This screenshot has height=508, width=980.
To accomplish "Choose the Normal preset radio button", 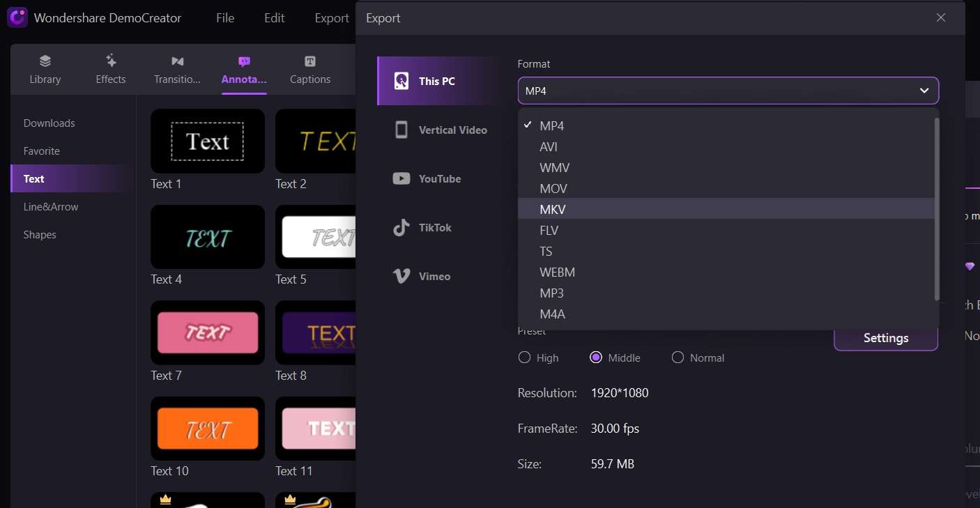I will point(677,357).
